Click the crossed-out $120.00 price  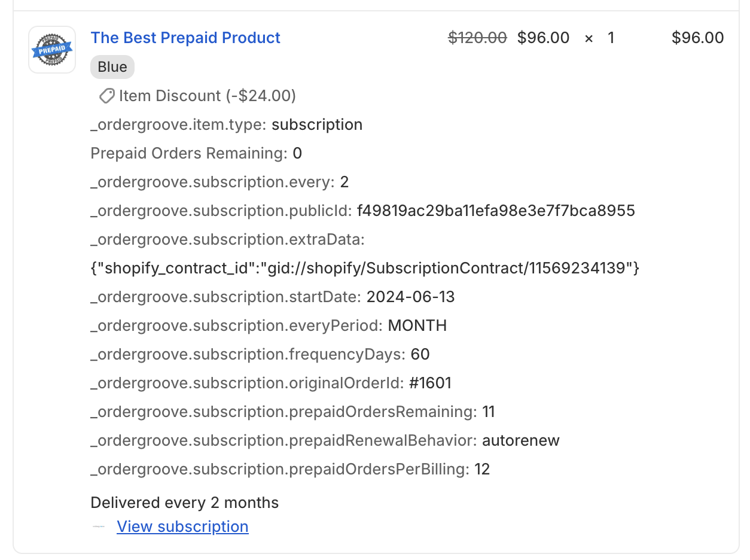pos(478,38)
